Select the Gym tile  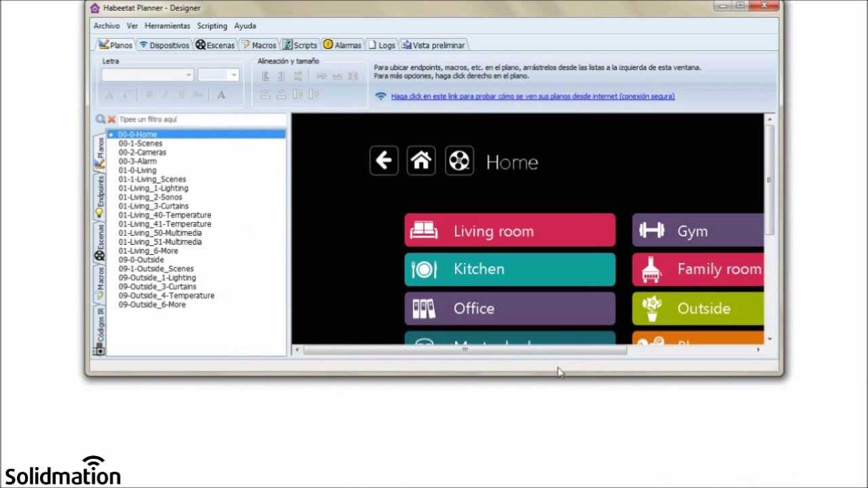pos(698,230)
